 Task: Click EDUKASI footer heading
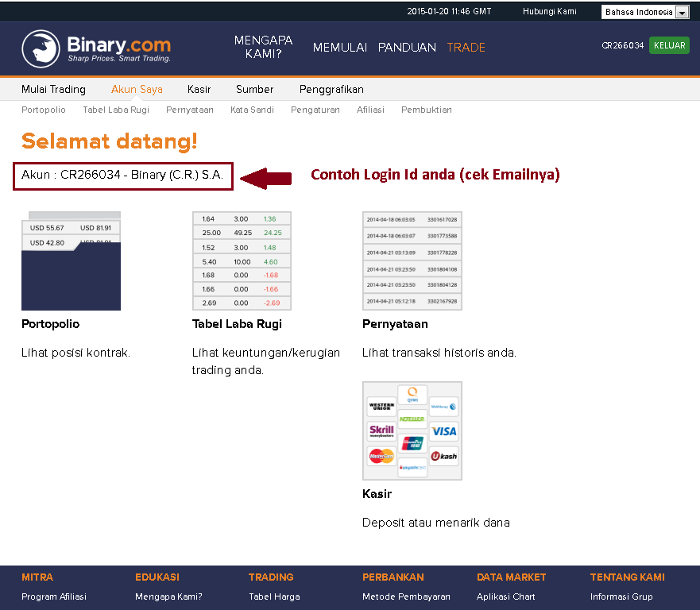157,577
